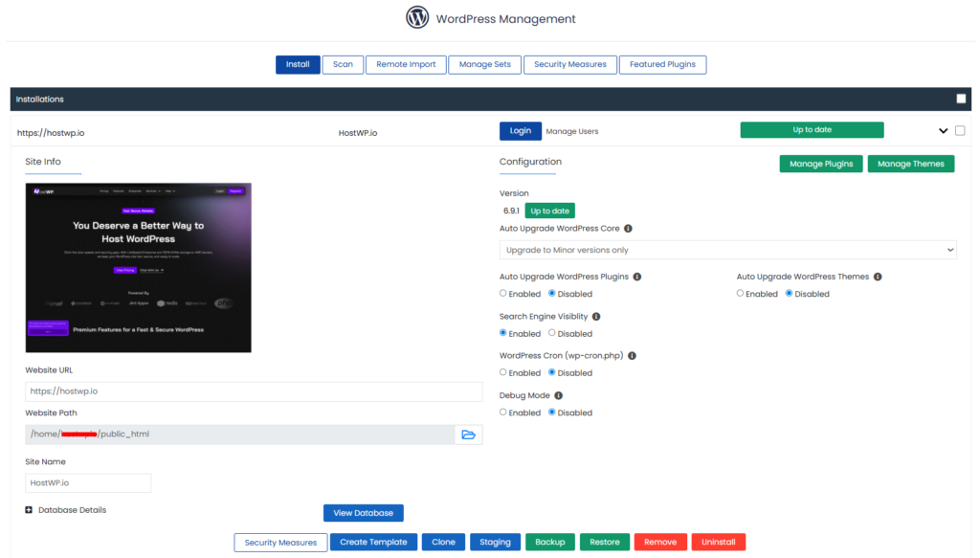The image size is (980, 558).
Task: Click the green Backup button
Action: click(550, 542)
